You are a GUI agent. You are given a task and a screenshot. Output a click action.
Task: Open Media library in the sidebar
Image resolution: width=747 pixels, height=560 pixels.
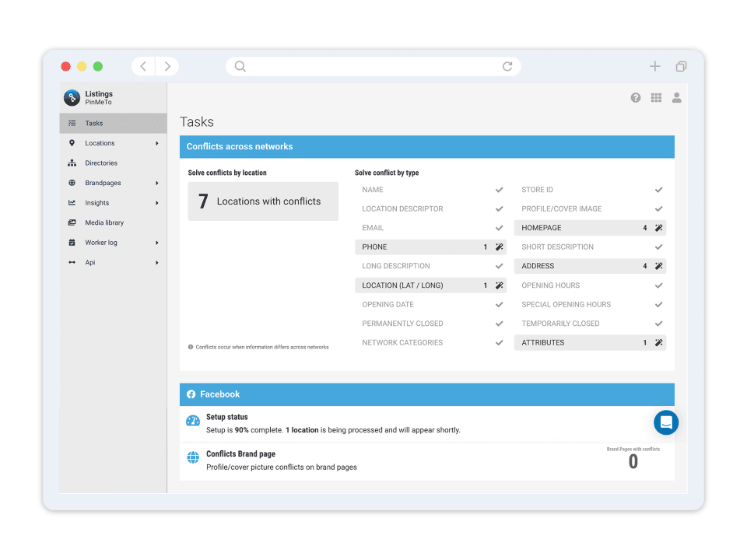click(x=104, y=222)
